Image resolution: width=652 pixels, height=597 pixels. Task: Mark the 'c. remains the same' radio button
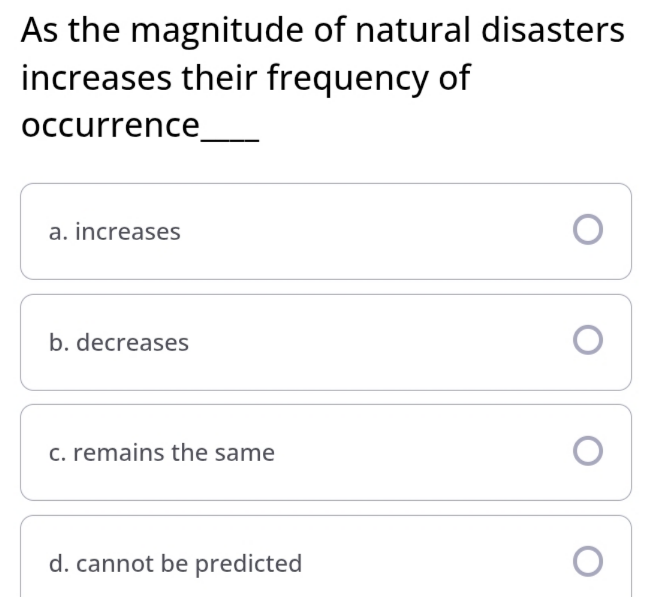coord(588,451)
